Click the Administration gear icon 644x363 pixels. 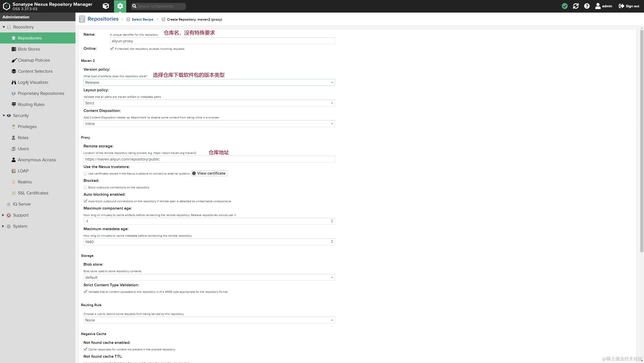[x=120, y=6]
